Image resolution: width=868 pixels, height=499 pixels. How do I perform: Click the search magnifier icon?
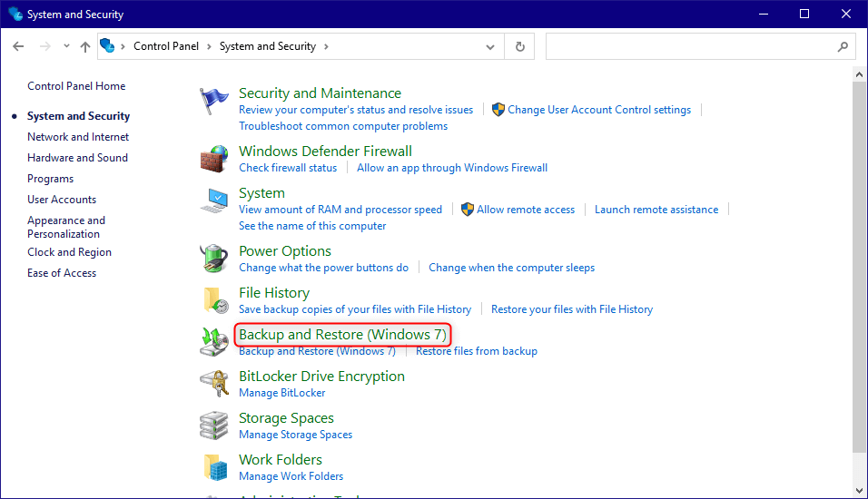click(843, 46)
